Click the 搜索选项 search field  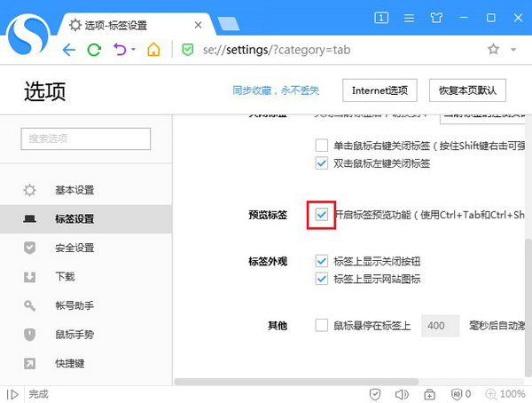point(85,138)
